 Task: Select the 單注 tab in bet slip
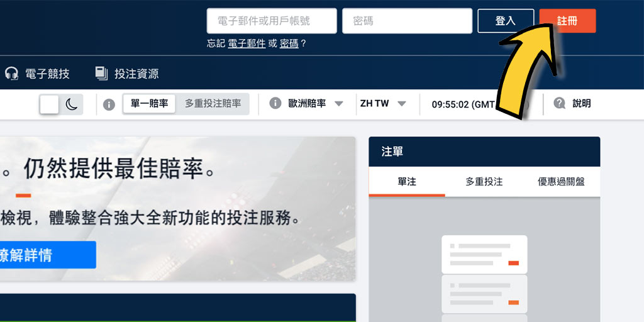(x=407, y=182)
